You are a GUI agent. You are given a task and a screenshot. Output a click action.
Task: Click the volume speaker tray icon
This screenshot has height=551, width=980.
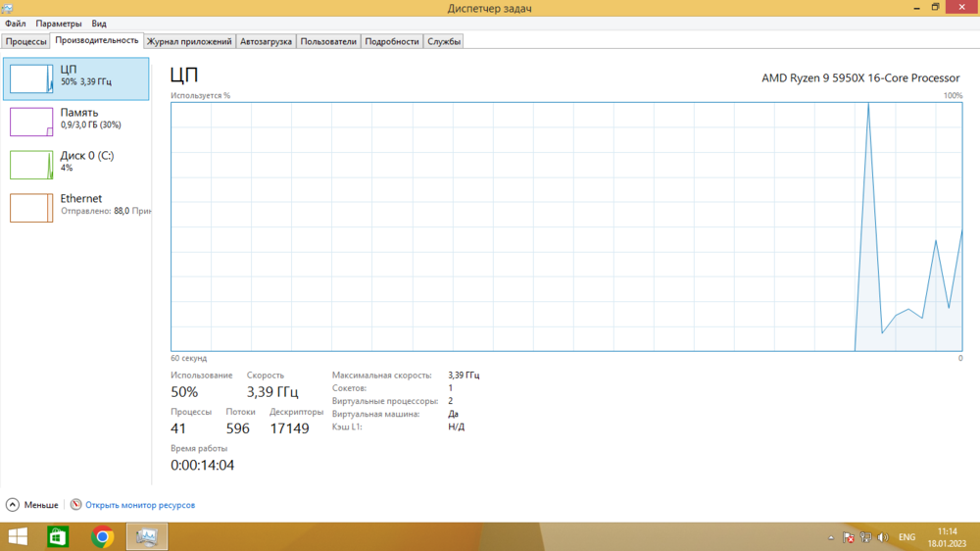(883, 537)
